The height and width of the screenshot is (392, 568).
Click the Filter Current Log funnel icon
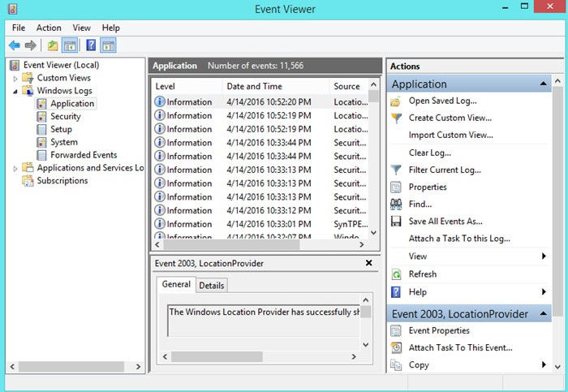(396, 170)
